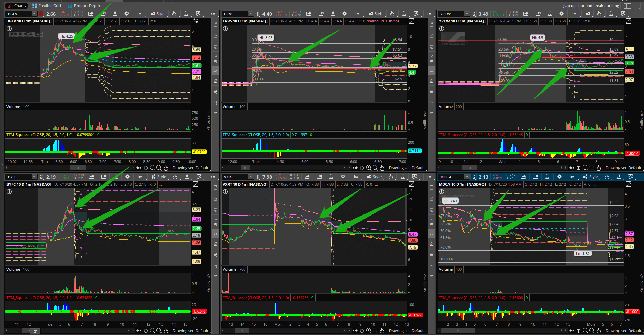Expand the CRVS symbol dropdown arrow
Viewport: 644px width, 335px height.
click(250, 14)
